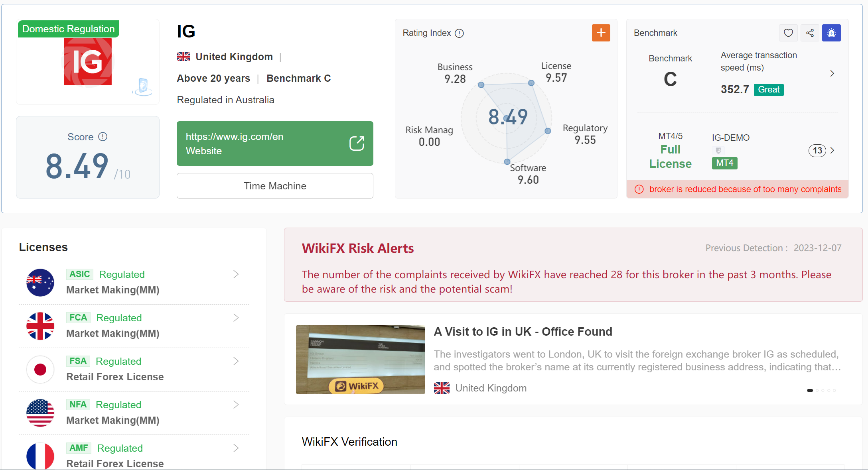868x470 pixels.
Task: Click the AMF license tag
Action: (79, 448)
